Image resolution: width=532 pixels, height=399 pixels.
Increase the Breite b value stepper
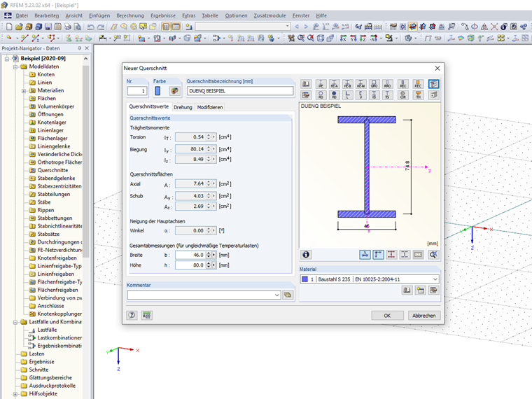[x=209, y=253]
